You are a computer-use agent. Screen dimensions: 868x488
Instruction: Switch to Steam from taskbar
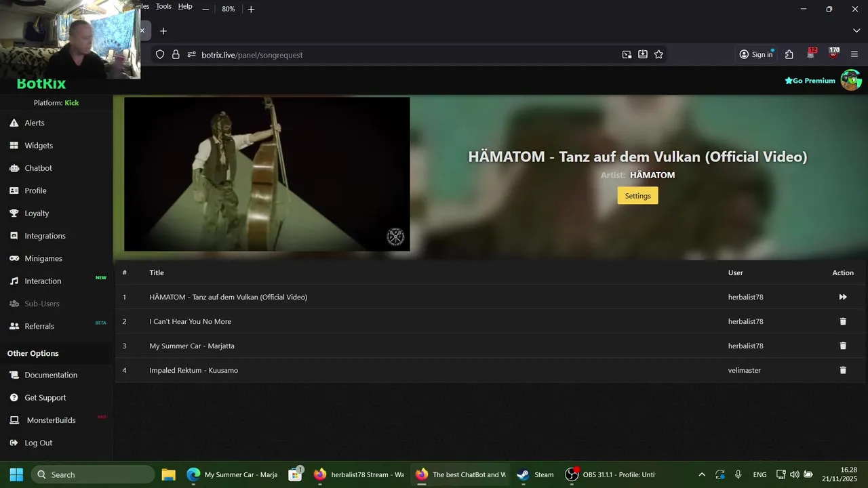tap(536, 474)
